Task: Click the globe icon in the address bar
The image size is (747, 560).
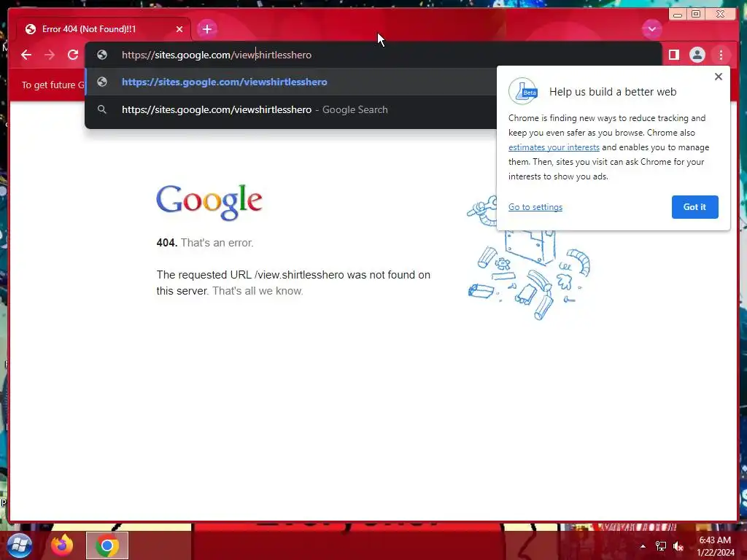Action: (102, 55)
